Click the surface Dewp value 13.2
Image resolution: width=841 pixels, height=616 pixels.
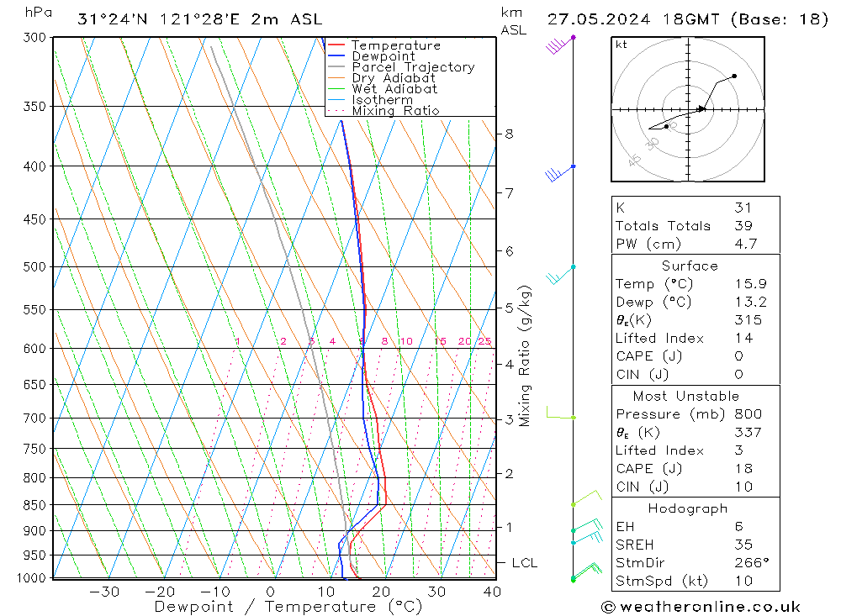(x=750, y=302)
